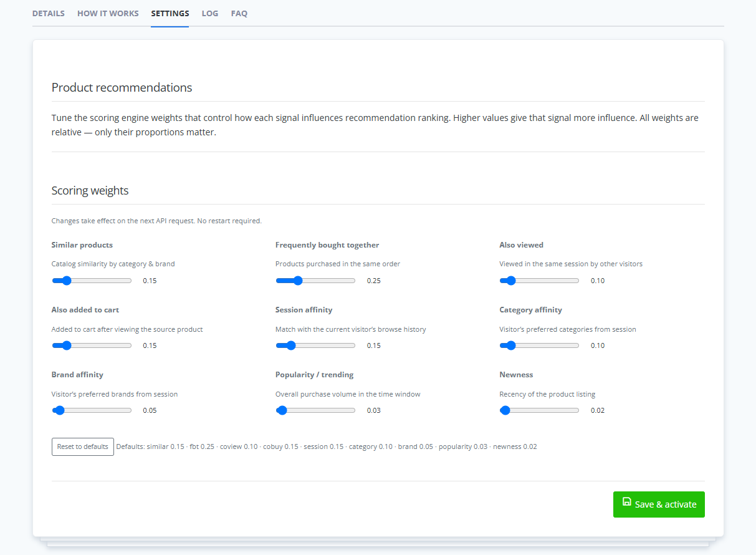Click 'Changes take effect on the next API request' note
Viewport: 756px width, 555px height.
click(x=156, y=221)
